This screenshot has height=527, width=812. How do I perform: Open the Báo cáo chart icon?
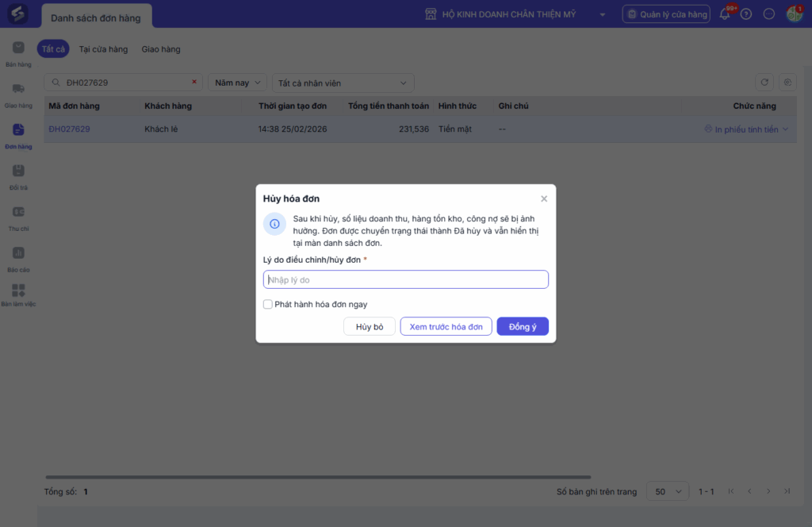pos(18,253)
